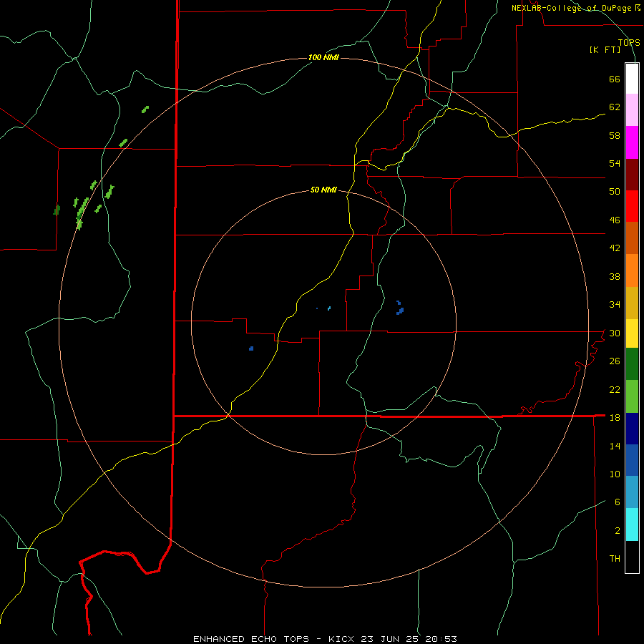Screen dimensions: 644x644
Task: Click the "23 JUN 25" date text
Action: 390,639
